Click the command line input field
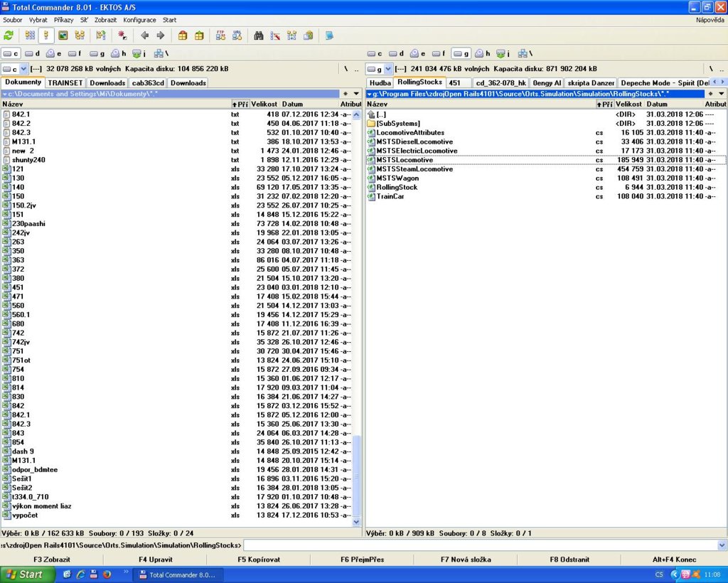Viewport: 728px width, 583px height. coord(481,545)
